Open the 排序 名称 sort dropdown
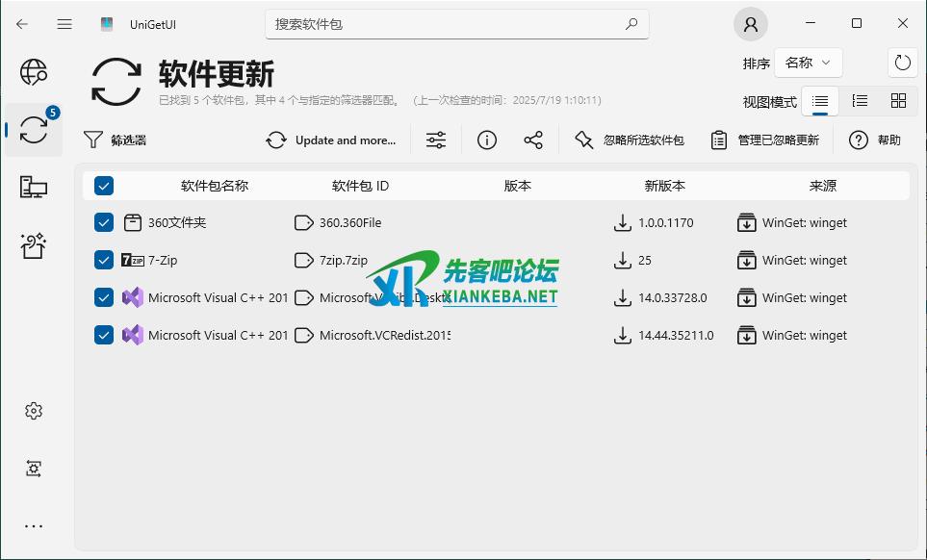The width and height of the screenshot is (927, 560). pyautogui.click(x=809, y=63)
